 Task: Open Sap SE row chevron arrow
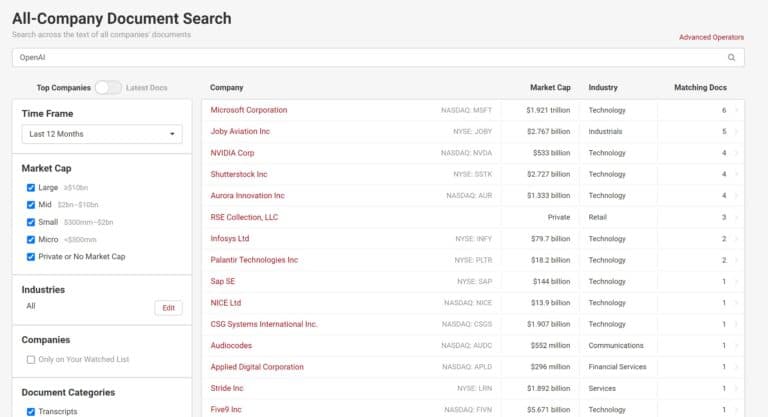[x=736, y=281]
